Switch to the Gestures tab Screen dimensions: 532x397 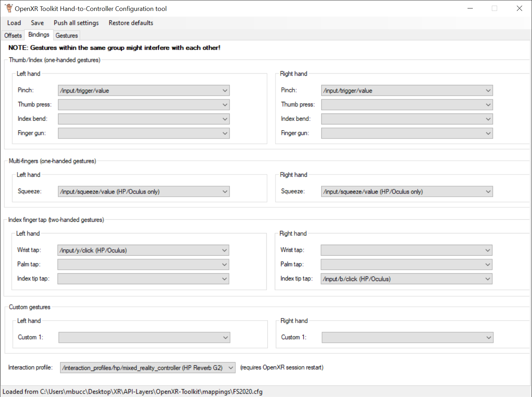(66, 35)
